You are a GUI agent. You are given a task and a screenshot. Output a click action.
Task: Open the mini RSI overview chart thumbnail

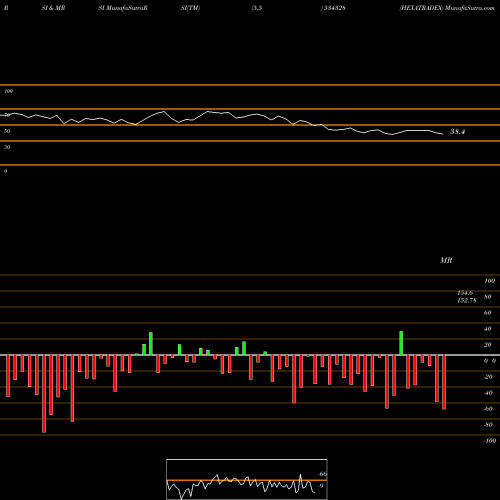(247, 479)
